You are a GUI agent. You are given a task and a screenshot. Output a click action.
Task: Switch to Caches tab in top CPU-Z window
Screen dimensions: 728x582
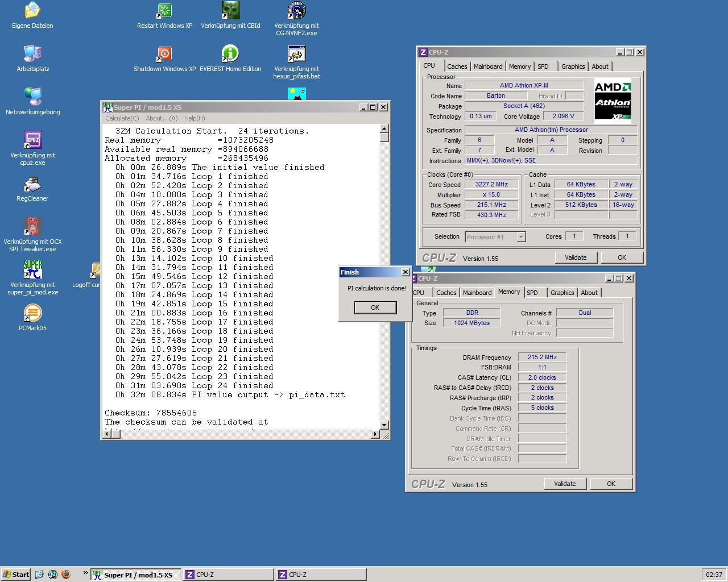457,66
